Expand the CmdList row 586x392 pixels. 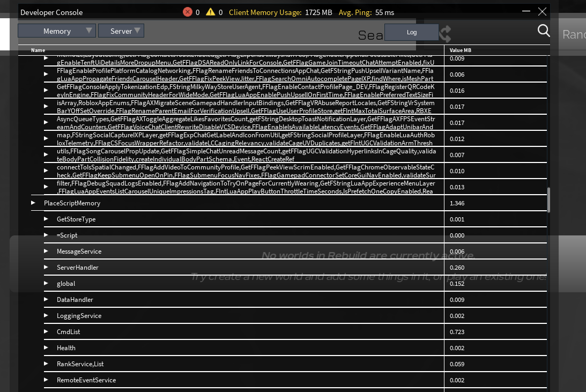(x=46, y=331)
